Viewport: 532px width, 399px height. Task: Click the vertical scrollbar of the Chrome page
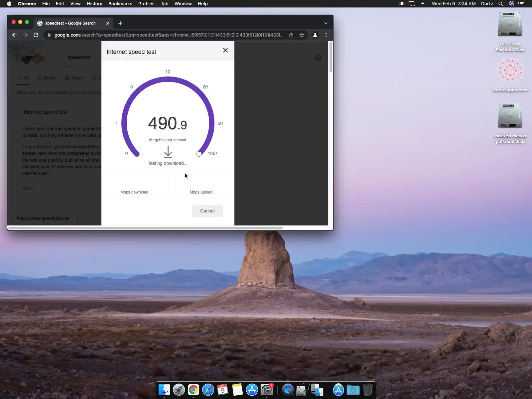pos(331,57)
